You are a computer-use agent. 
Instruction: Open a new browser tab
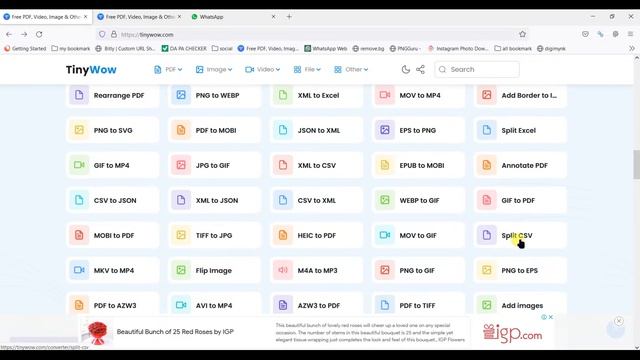(289, 17)
